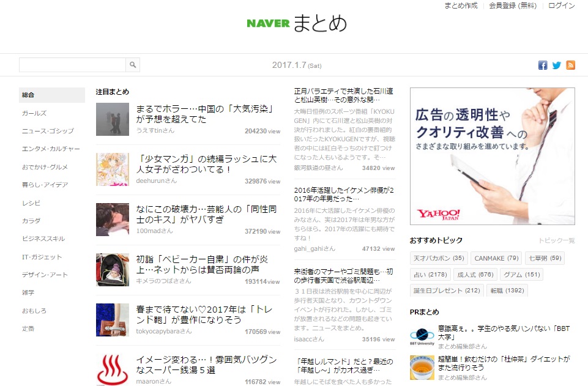Screen dimensions: 588x386
Task: Open the smoggy China air pollution thumbnail
Action: click(x=113, y=119)
